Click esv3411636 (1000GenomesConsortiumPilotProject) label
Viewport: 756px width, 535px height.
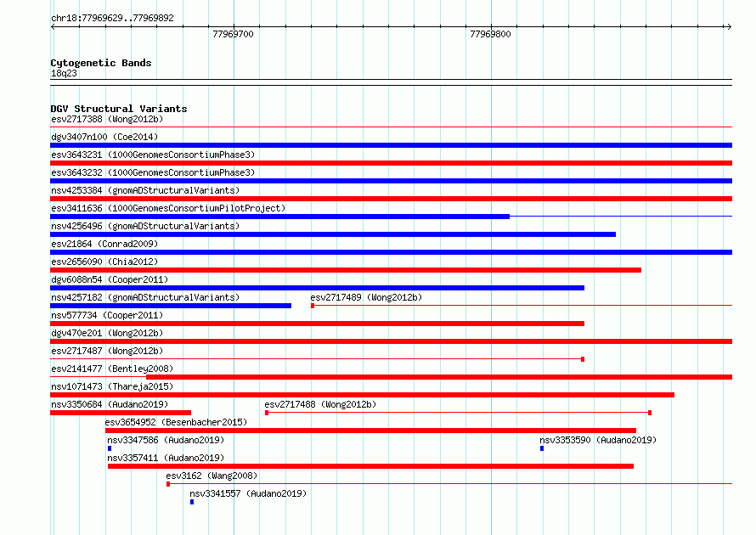click(x=168, y=208)
